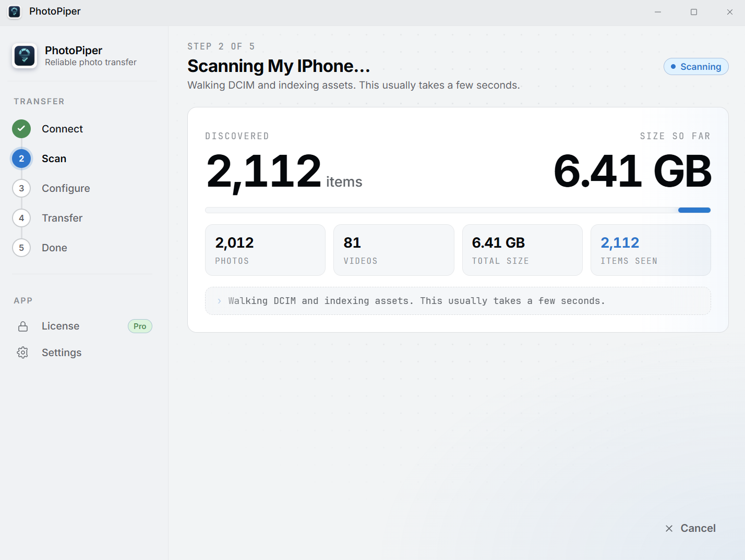The width and height of the screenshot is (745, 560).
Task: Click the large '2,112' discovered count
Action: [264, 172]
